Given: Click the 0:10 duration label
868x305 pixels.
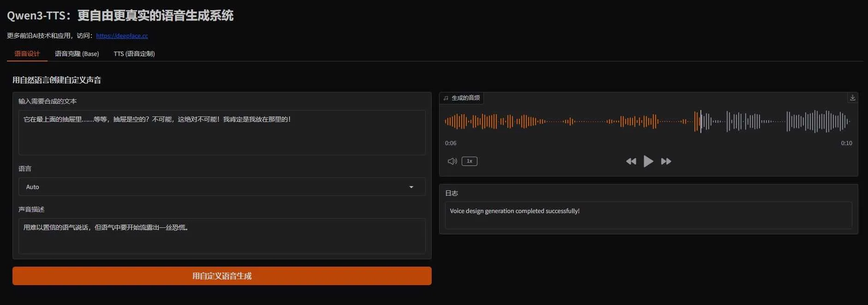Looking at the screenshot, I should click(846, 143).
